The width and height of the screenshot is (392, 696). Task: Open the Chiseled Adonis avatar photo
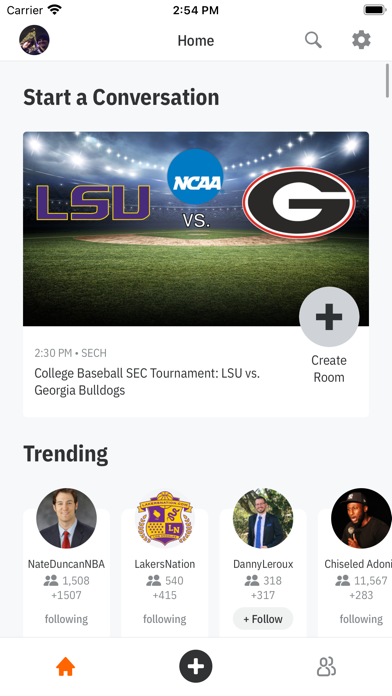(x=361, y=518)
